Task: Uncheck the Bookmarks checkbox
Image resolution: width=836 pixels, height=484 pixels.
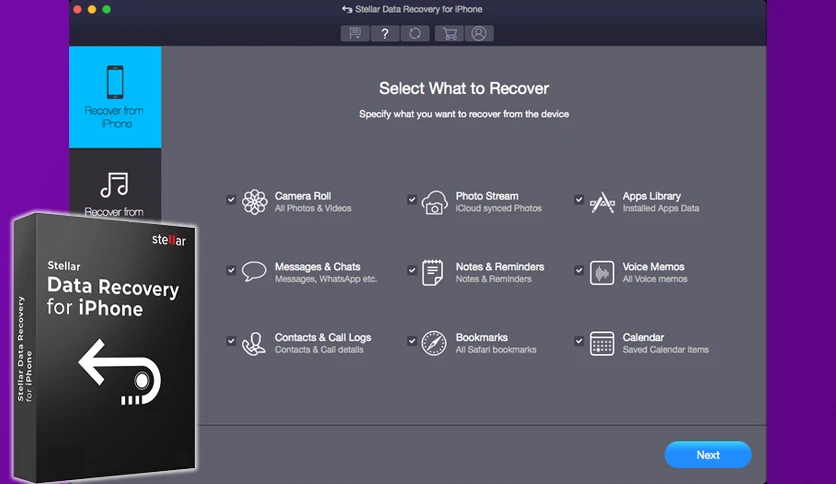Action: [412, 341]
